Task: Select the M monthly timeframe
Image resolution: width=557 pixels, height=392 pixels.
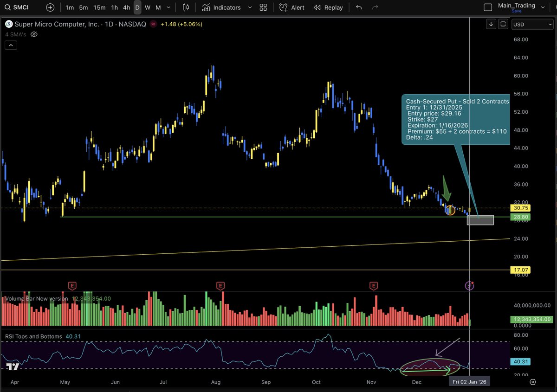Action: 158,7
